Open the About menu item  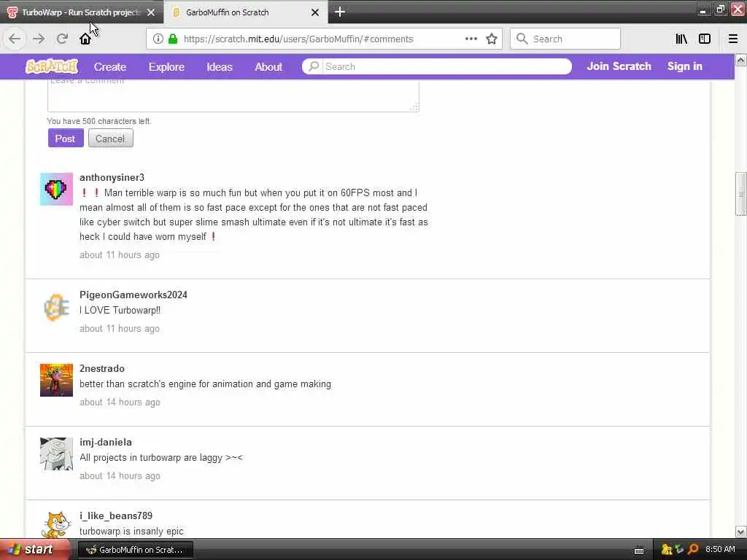click(268, 66)
